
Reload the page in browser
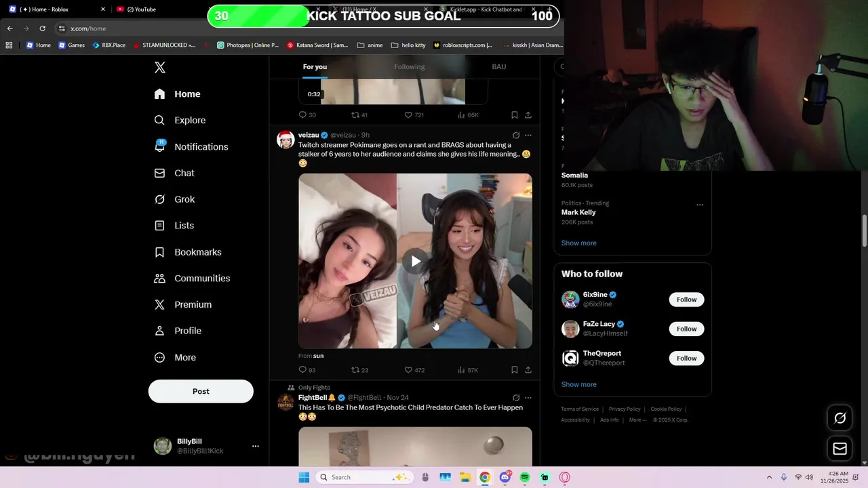coord(42,28)
